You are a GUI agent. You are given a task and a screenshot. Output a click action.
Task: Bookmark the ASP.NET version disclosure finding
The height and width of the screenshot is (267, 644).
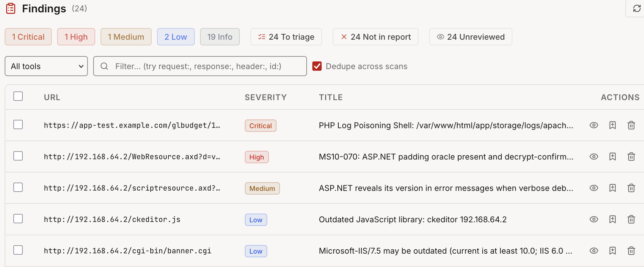click(x=612, y=188)
